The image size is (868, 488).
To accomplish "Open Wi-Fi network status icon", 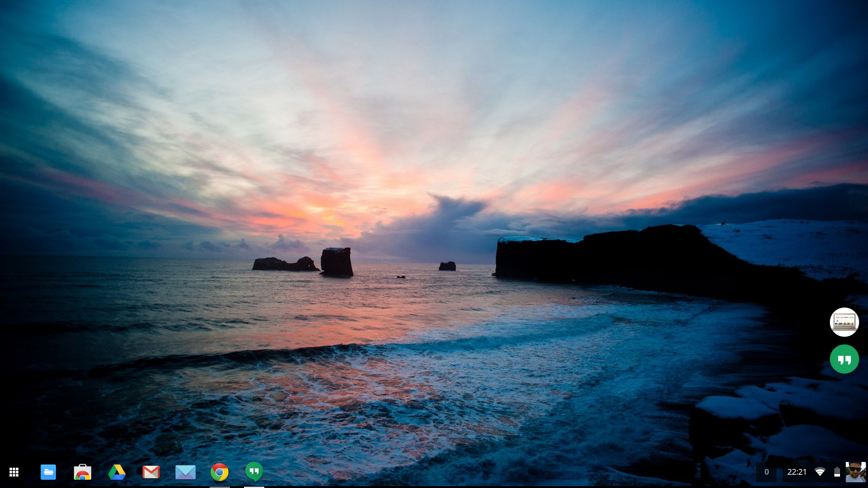I will point(820,472).
